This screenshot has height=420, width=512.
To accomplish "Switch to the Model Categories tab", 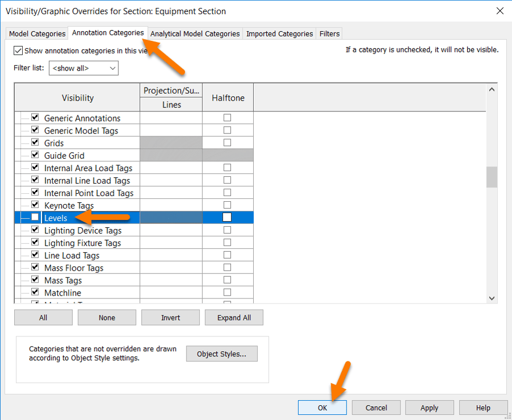I will [36, 34].
